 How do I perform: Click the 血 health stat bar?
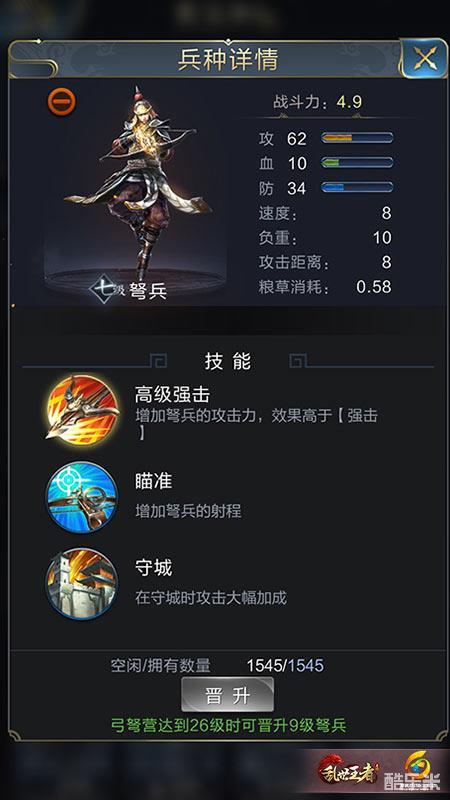coord(357,163)
